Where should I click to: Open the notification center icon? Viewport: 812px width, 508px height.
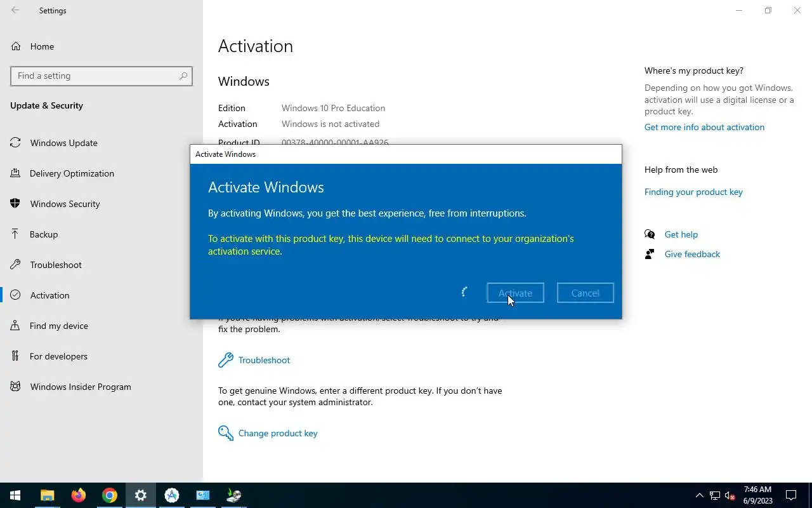(x=791, y=495)
